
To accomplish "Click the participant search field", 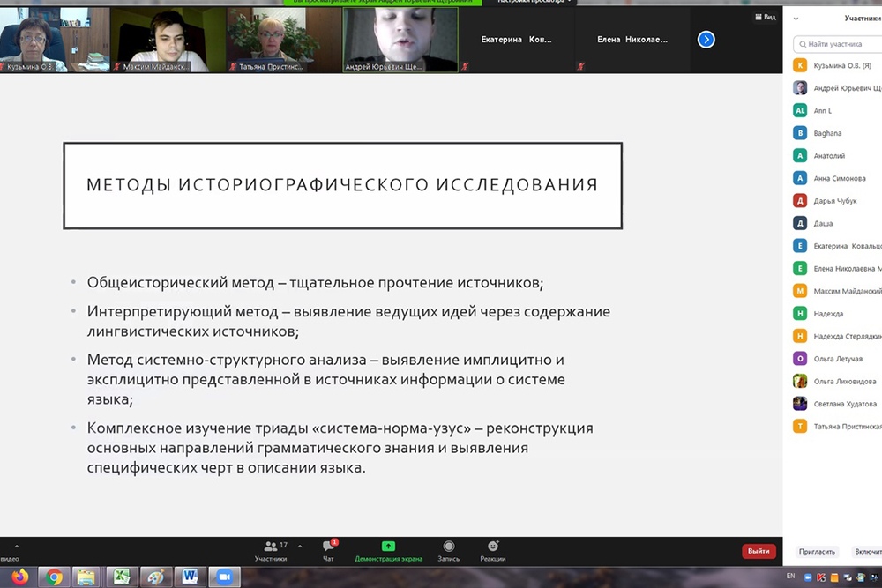I will [838, 43].
